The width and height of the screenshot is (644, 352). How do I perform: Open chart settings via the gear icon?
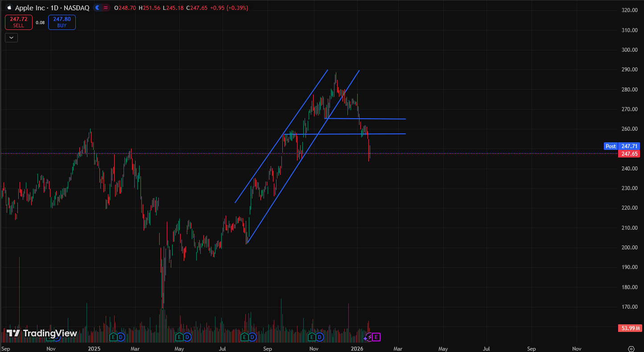(631, 348)
